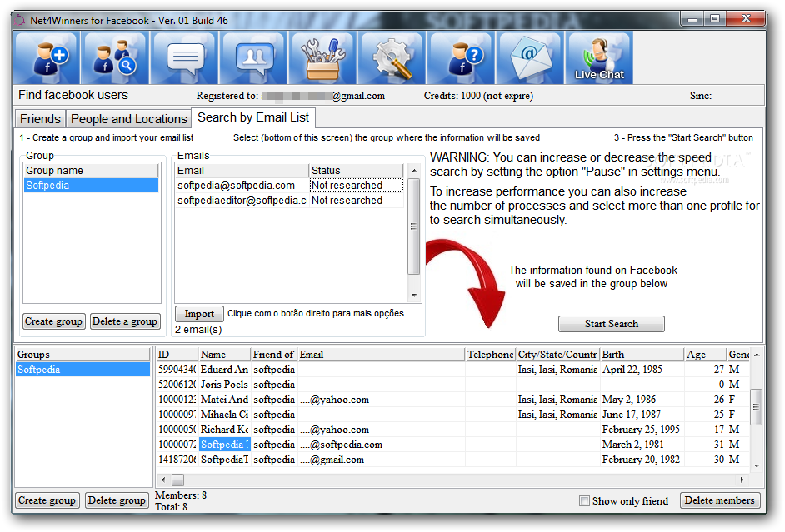Image resolution: width=785 pixels, height=532 pixels.
Task: Open the find Facebook users search icon
Action: tap(116, 58)
